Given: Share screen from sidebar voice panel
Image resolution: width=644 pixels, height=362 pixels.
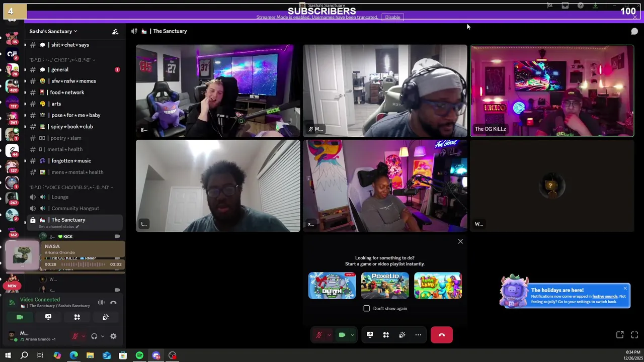Looking at the screenshot, I should coord(48,317).
